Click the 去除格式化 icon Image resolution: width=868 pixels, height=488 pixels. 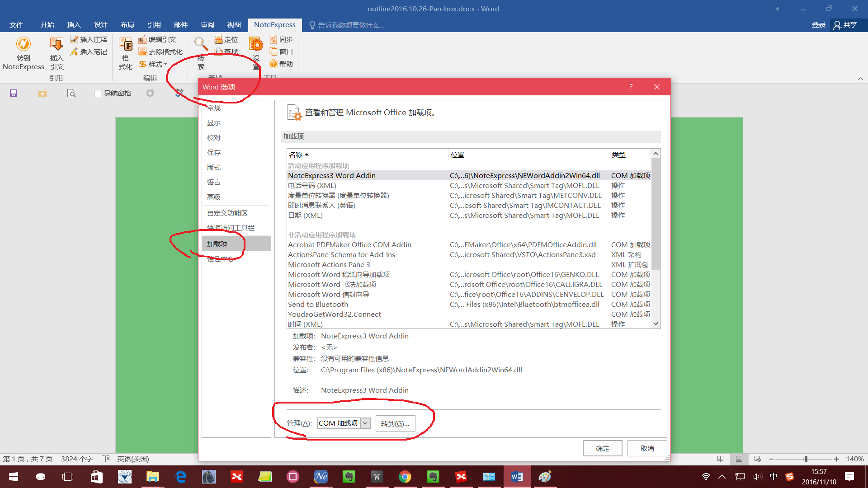tap(160, 52)
